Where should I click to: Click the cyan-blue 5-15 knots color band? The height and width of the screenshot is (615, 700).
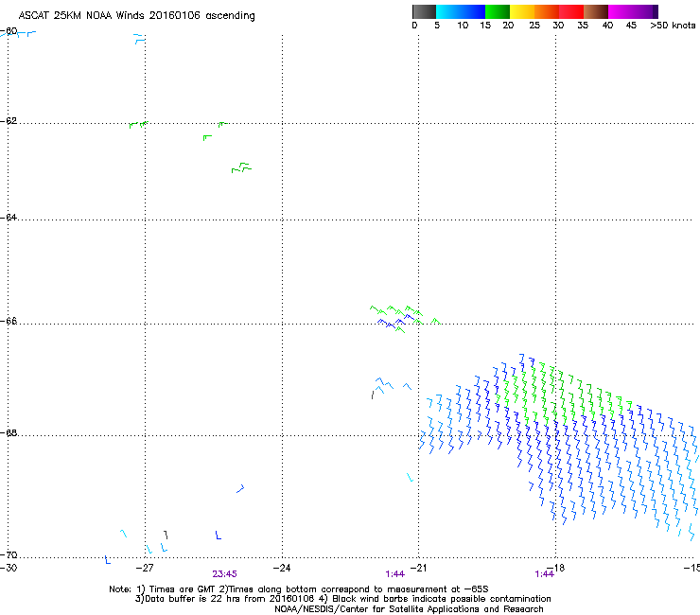pyautogui.click(x=461, y=11)
